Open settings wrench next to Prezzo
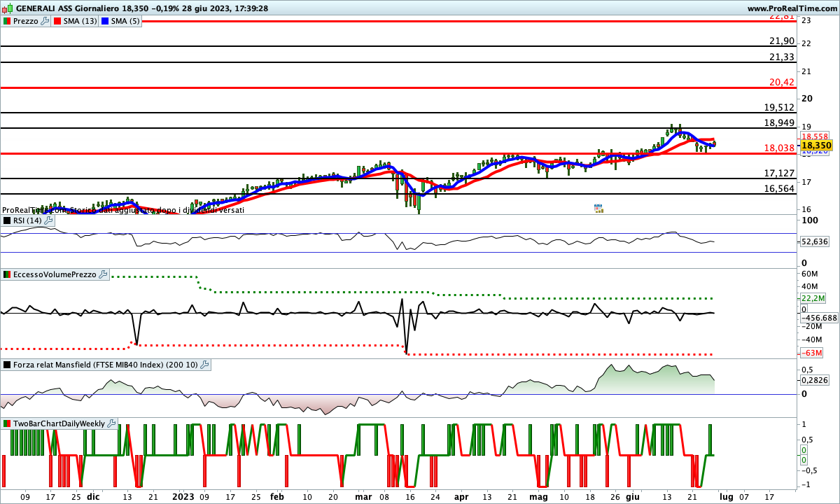This screenshot has width=840, height=504. [x=45, y=21]
